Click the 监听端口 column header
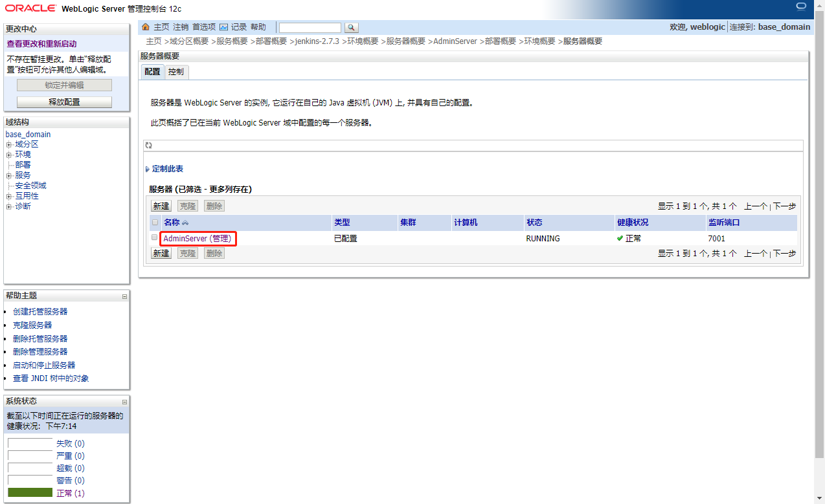Screen dimensions: 825x504 [723, 223]
